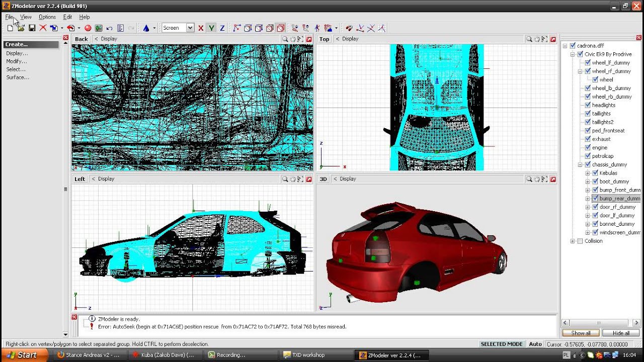Image resolution: width=644 pixels, height=362 pixels.
Task: Click the Open file toolbar icon
Action: point(21,28)
